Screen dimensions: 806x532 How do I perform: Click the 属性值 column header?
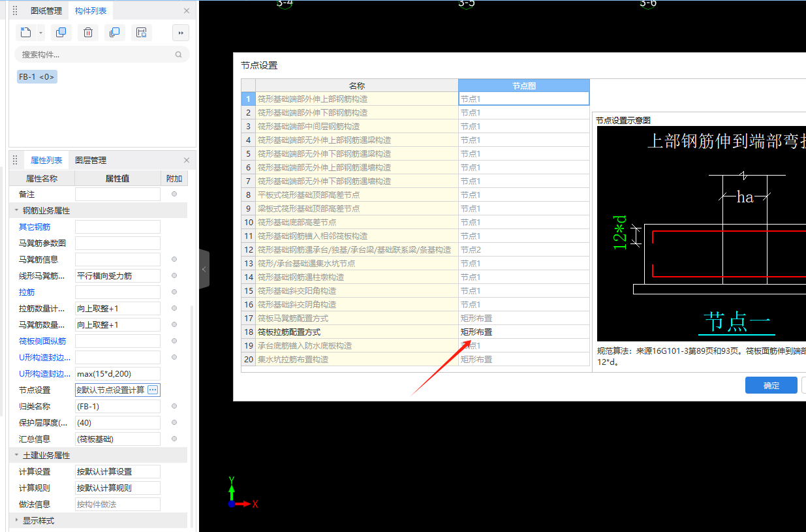[x=117, y=178]
